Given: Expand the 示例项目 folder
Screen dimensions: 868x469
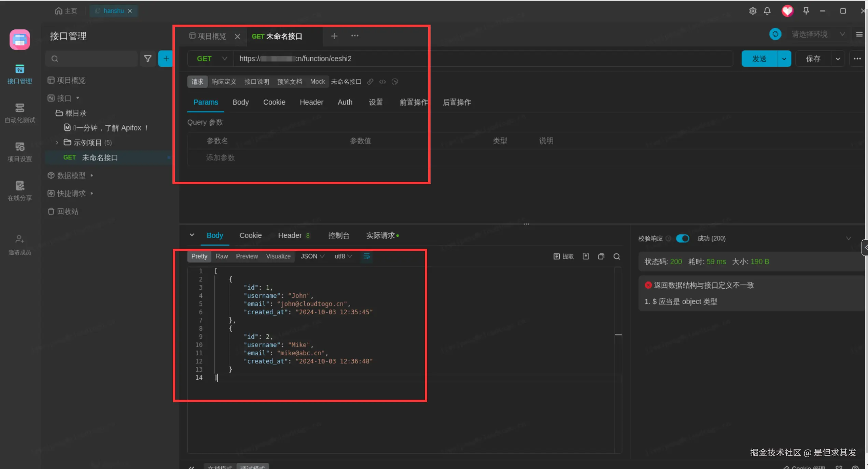Looking at the screenshot, I should tap(57, 143).
